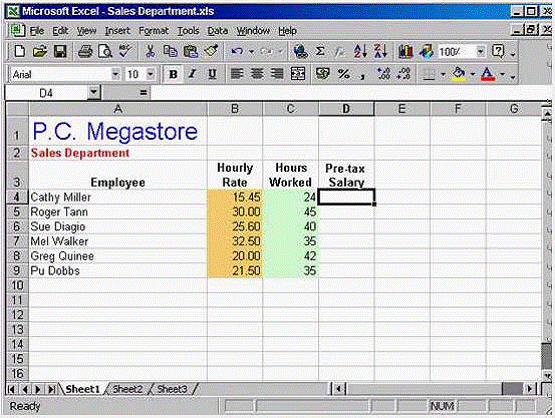The width and height of the screenshot is (555, 418).
Task: Click the Print icon
Action: [85, 52]
